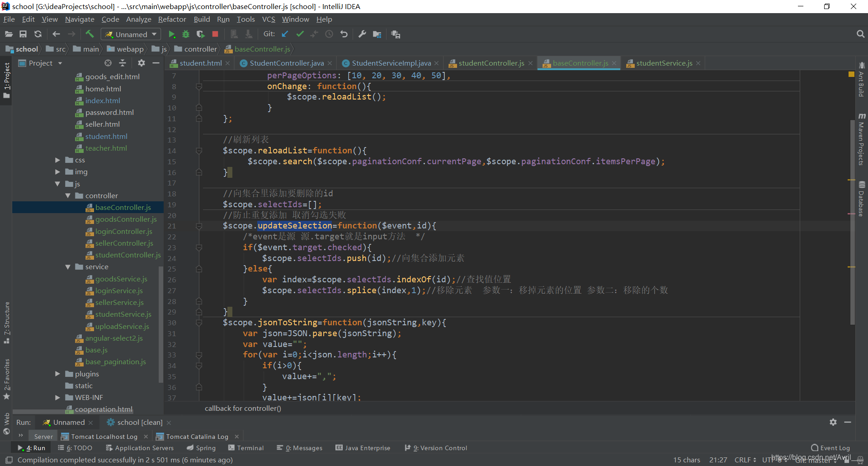The image size is (868, 466).
Task: Hide the Project panel with minus icon
Action: coord(156,63)
